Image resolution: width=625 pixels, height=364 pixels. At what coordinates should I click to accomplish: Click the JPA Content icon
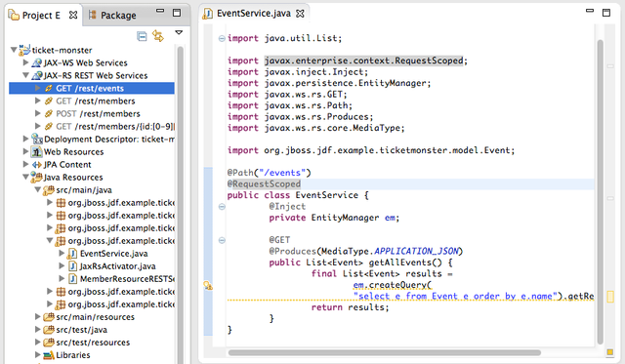coord(37,165)
